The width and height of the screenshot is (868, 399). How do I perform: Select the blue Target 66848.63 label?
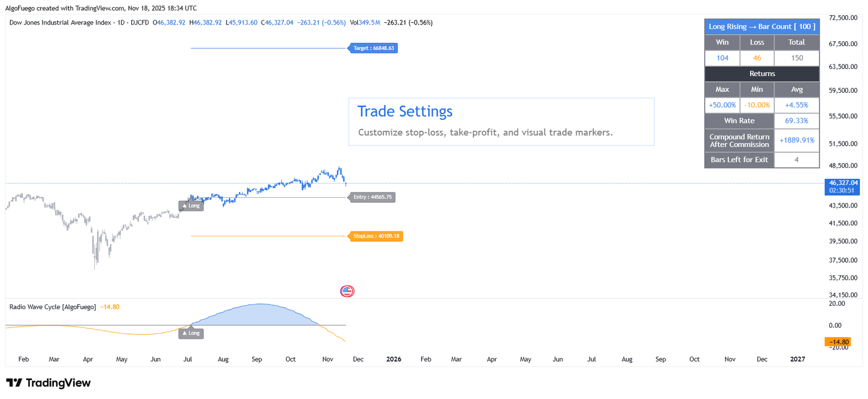click(373, 48)
